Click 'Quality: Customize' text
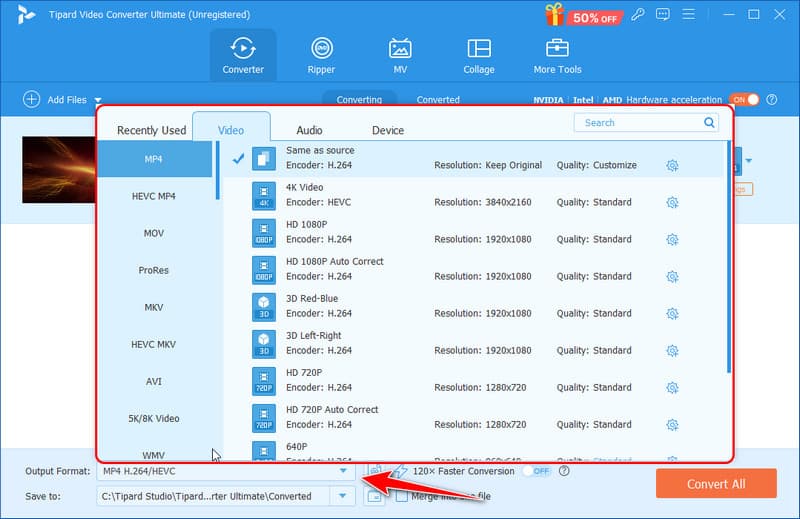This screenshot has width=800, height=519. pyautogui.click(x=596, y=165)
